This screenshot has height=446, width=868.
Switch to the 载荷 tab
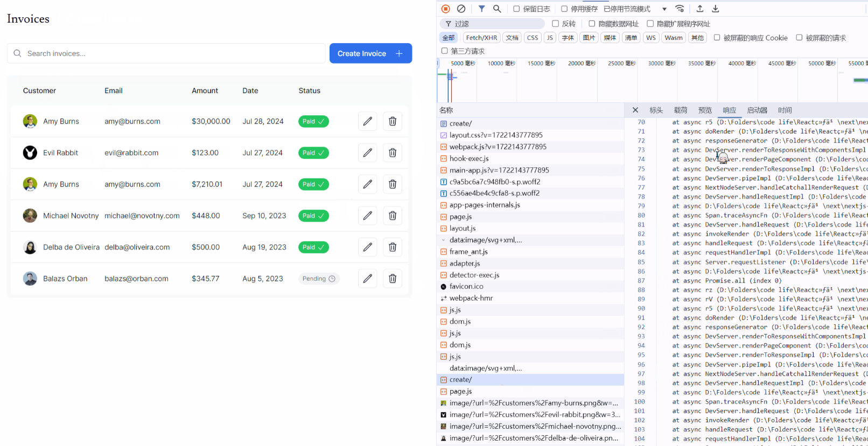681,110
